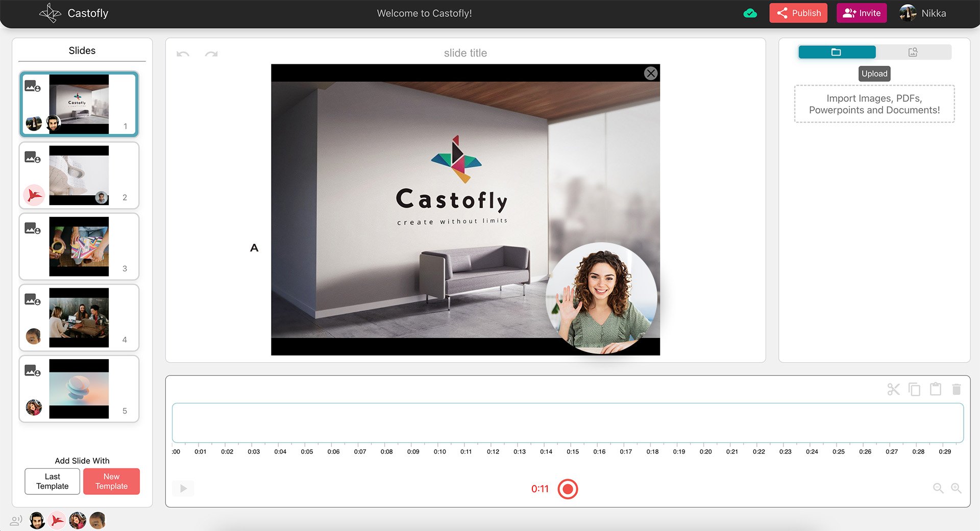The height and width of the screenshot is (531, 980).
Task: Select slide 5 thumbnail
Action: pos(79,389)
